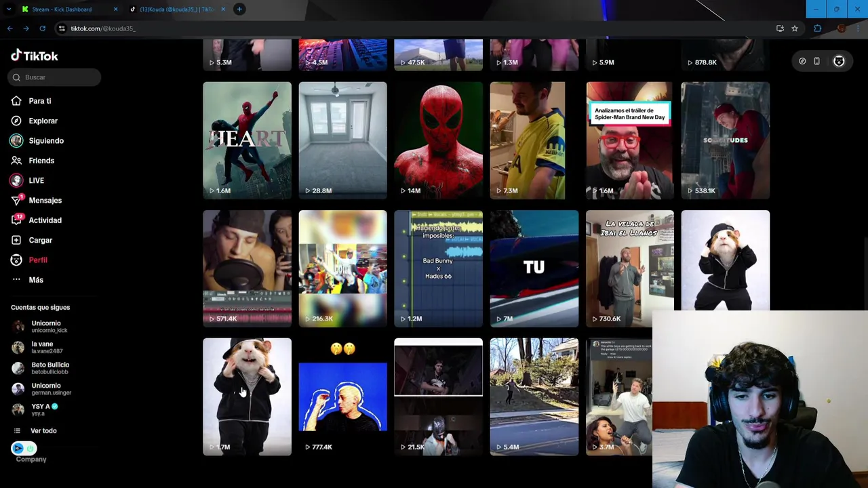Screen dimensions: 868x488
Task: Open yellow jersey video with 7.3M views
Action: coord(534,140)
